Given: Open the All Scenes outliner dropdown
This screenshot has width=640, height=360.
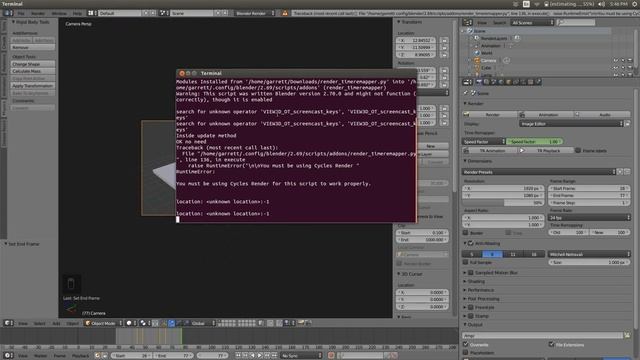Looking at the screenshot, I should (x=532, y=23).
